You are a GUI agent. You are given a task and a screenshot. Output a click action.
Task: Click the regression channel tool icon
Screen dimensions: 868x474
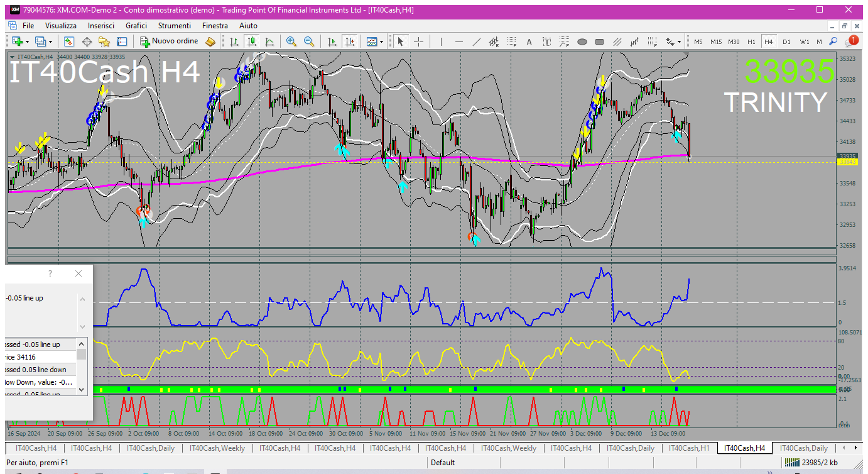(635, 41)
